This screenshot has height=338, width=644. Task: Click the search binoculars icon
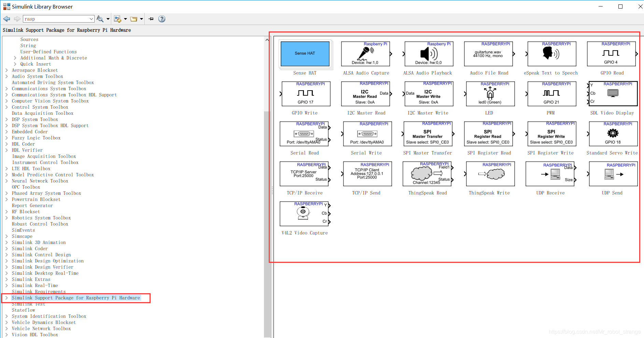100,19
